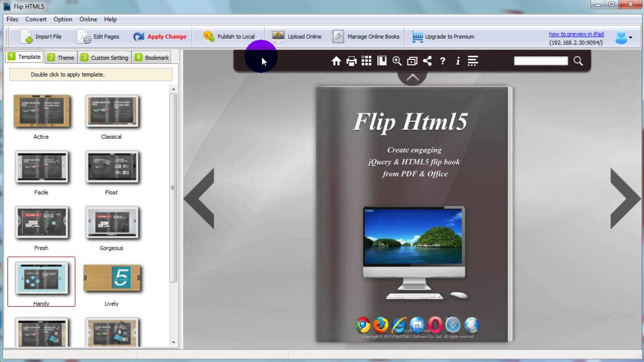Select the Lively template thumbnail

113,278
